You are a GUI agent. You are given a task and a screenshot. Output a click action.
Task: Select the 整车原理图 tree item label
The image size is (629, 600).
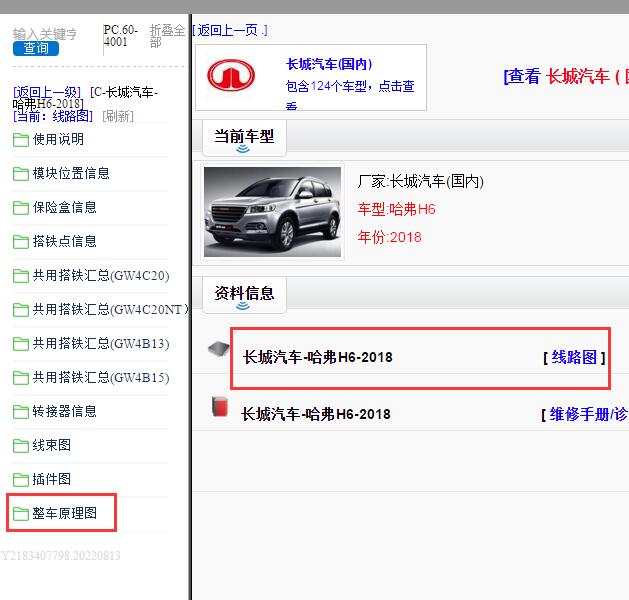[65, 513]
